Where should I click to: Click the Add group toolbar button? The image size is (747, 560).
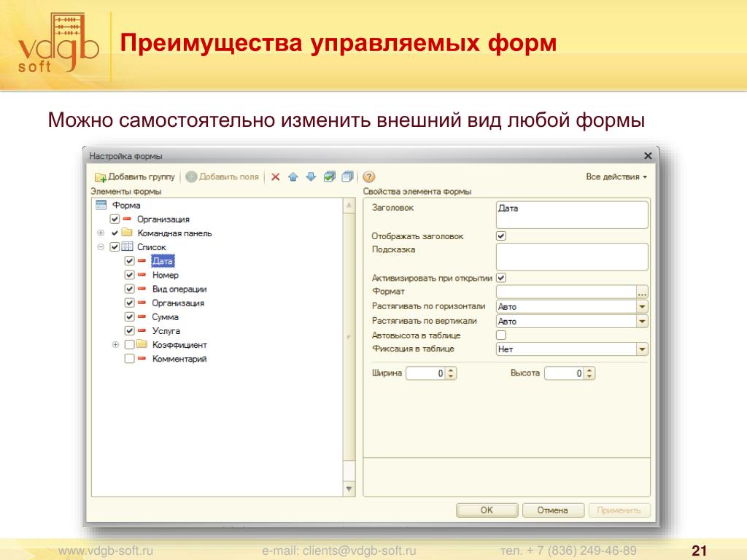(x=135, y=176)
